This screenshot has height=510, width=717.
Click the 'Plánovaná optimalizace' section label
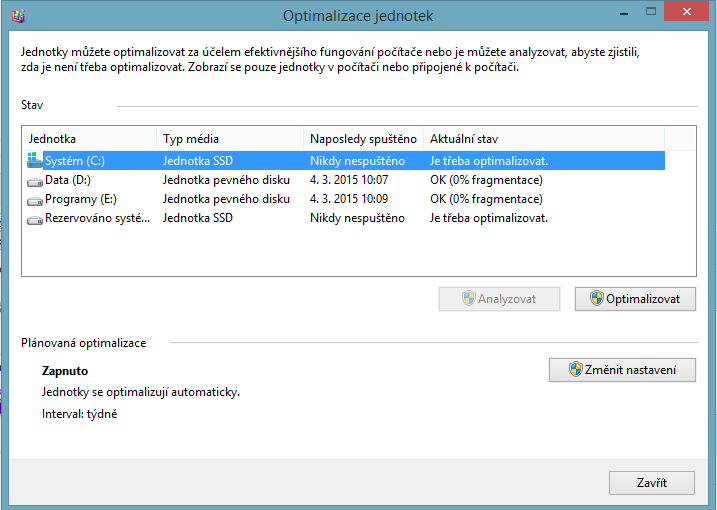coord(84,343)
